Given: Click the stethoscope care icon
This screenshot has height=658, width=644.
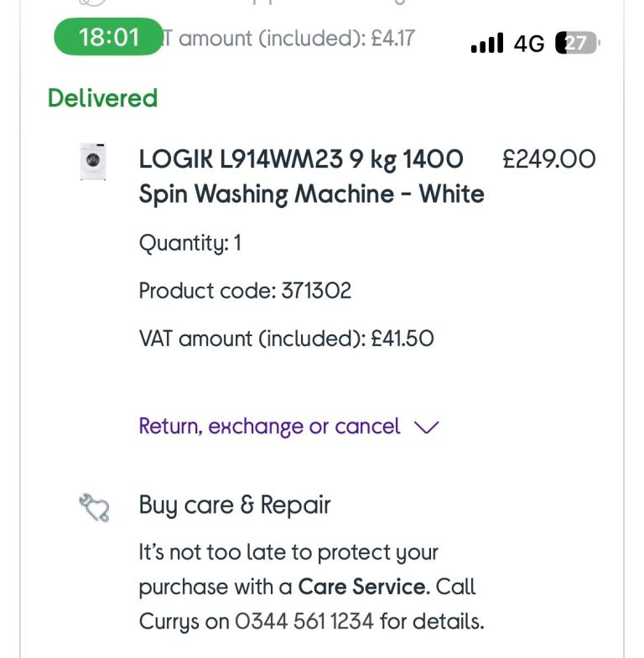Looking at the screenshot, I should [x=94, y=507].
